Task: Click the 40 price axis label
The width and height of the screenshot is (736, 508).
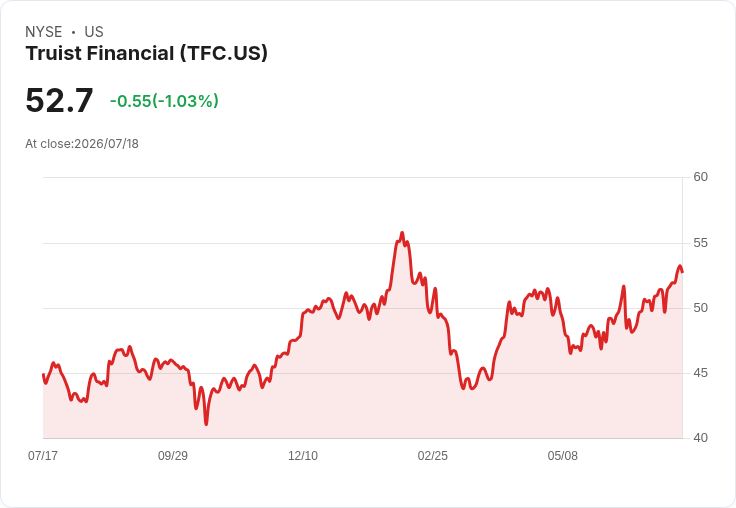Action: coord(700,438)
